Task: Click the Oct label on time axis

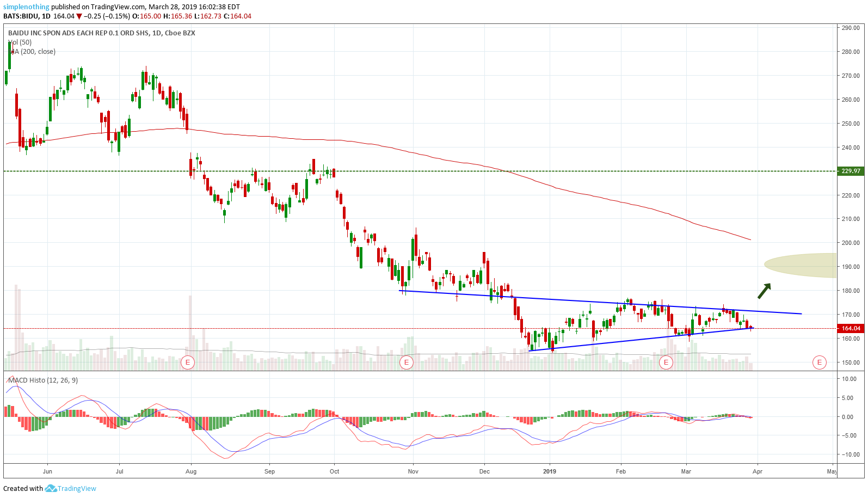Action: (x=334, y=471)
